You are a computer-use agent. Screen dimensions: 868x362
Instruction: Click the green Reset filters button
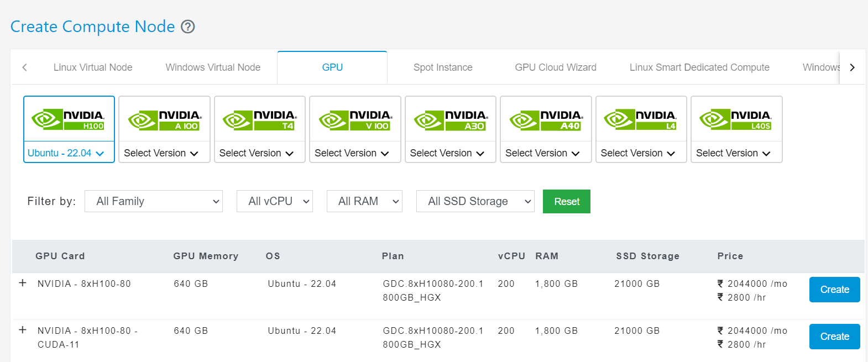click(567, 201)
